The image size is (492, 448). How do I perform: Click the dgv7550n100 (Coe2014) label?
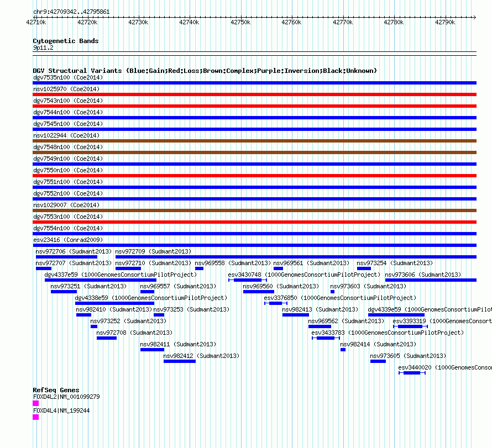[x=68, y=170]
